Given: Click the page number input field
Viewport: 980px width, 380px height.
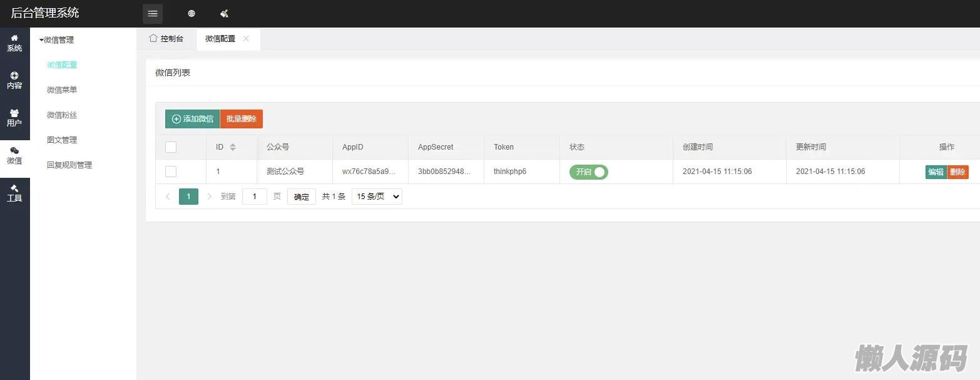Looking at the screenshot, I should [255, 197].
